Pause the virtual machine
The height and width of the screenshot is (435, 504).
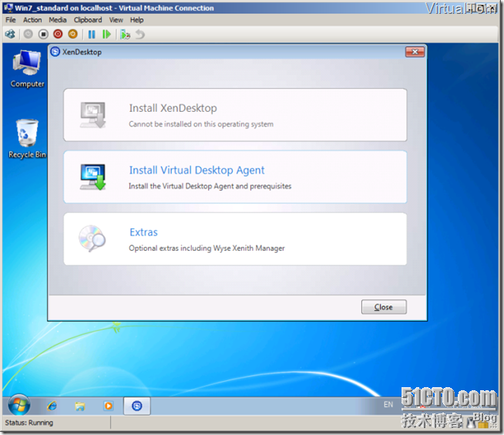tap(92, 34)
